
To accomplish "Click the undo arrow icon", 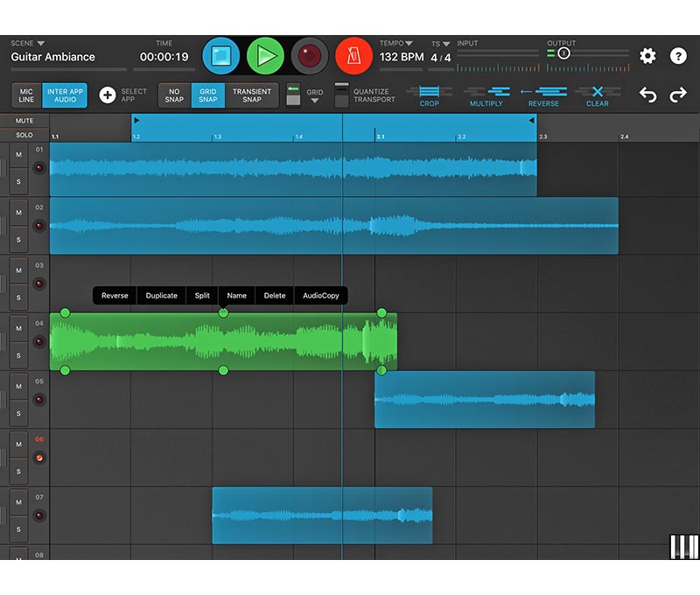I will pyautogui.click(x=647, y=94).
